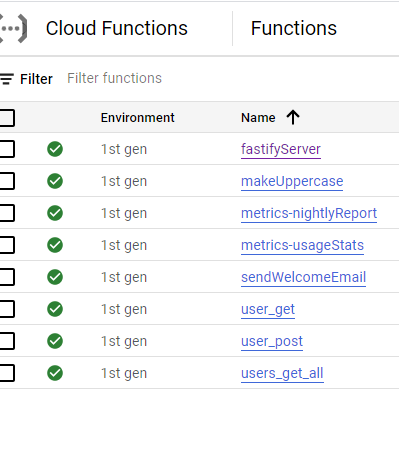The image size is (399, 474).
Task: Click green status check for metrics-usageStats
Action: (55, 245)
